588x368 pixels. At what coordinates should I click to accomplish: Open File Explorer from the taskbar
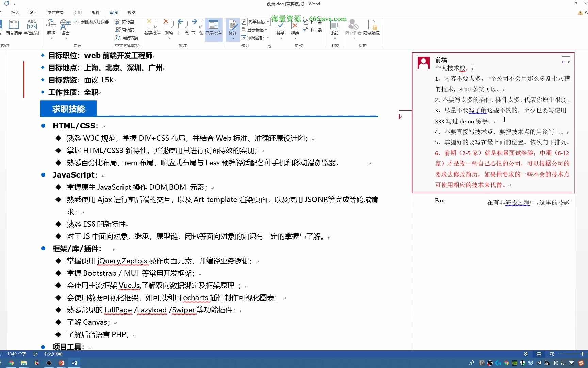click(x=23, y=363)
